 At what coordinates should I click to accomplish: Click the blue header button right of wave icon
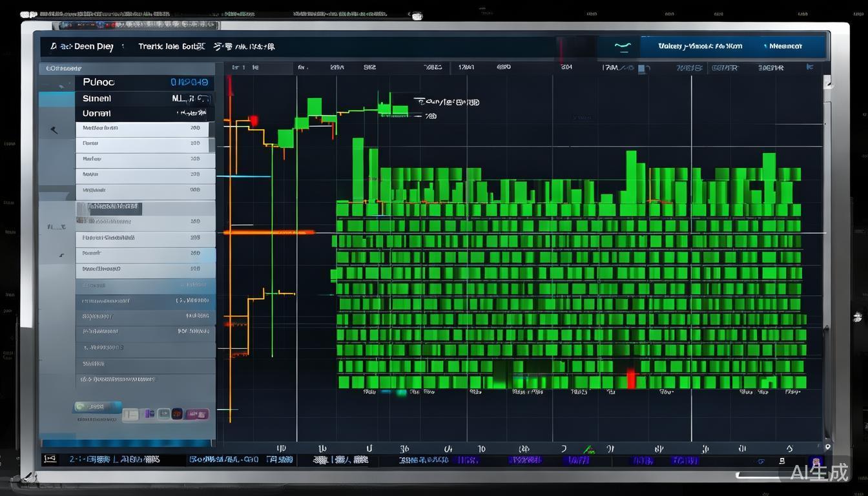(700, 46)
